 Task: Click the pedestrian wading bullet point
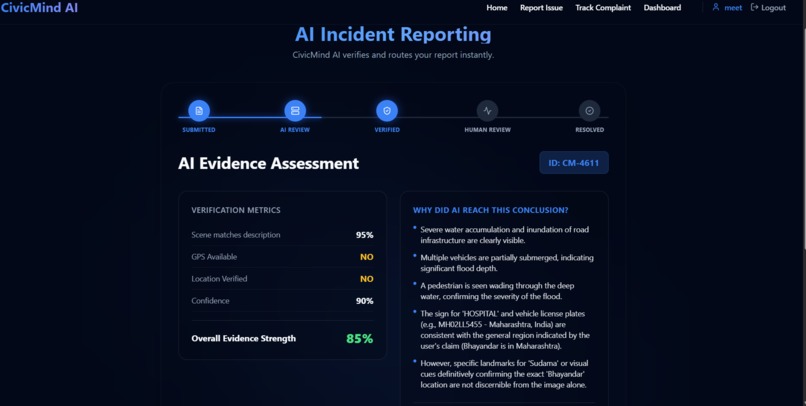pyautogui.click(x=497, y=291)
